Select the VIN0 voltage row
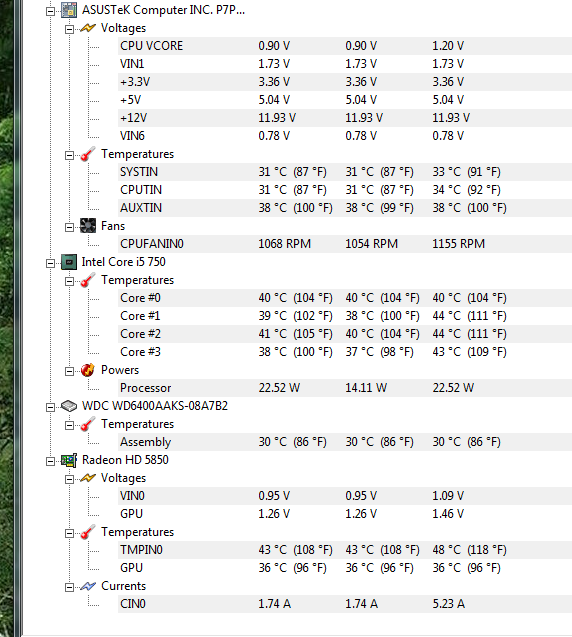 coord(345,496)
